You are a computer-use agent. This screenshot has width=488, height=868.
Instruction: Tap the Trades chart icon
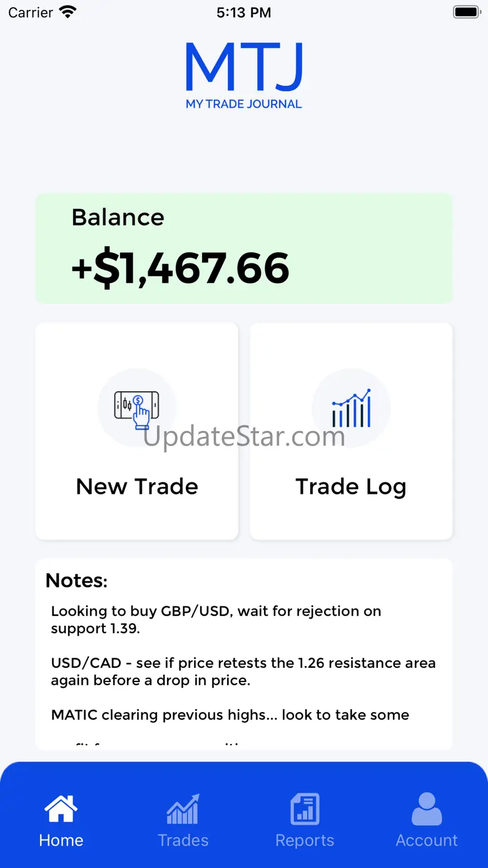point(183,809)
